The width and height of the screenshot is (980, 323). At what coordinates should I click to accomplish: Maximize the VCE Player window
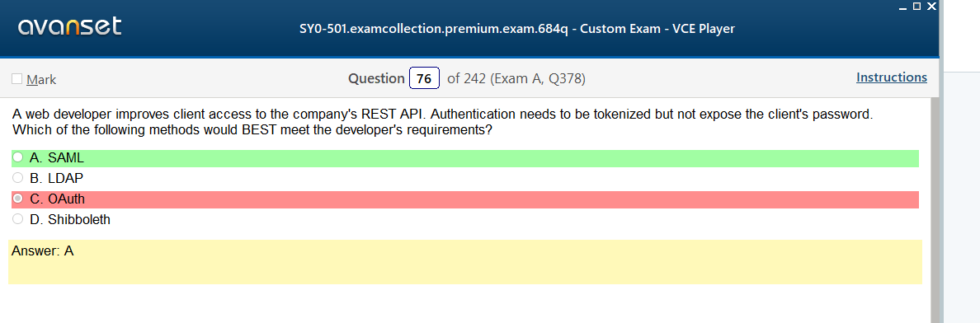(916, 7)
